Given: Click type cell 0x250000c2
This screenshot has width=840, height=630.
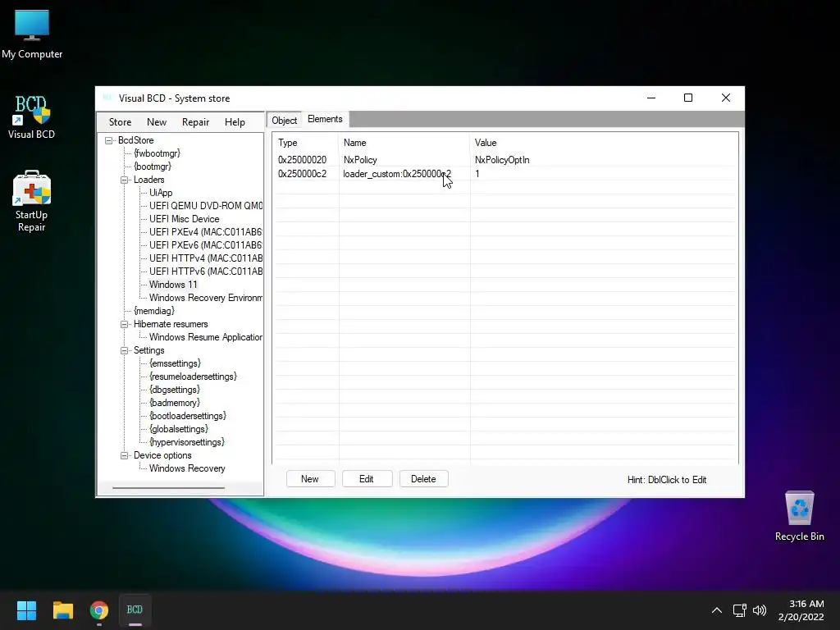Looking at the screenshot, I should tap(302, 174).
